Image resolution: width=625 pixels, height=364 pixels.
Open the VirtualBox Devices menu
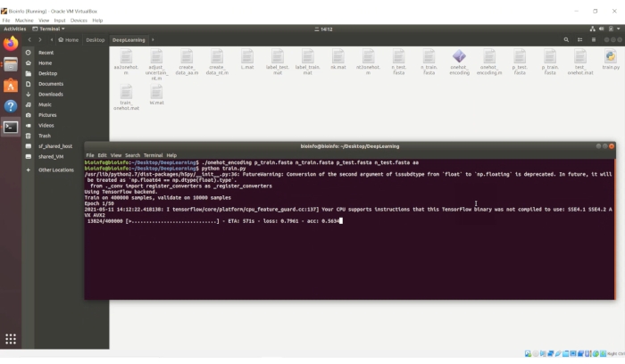pyautogui.click(x=79, y=20)
